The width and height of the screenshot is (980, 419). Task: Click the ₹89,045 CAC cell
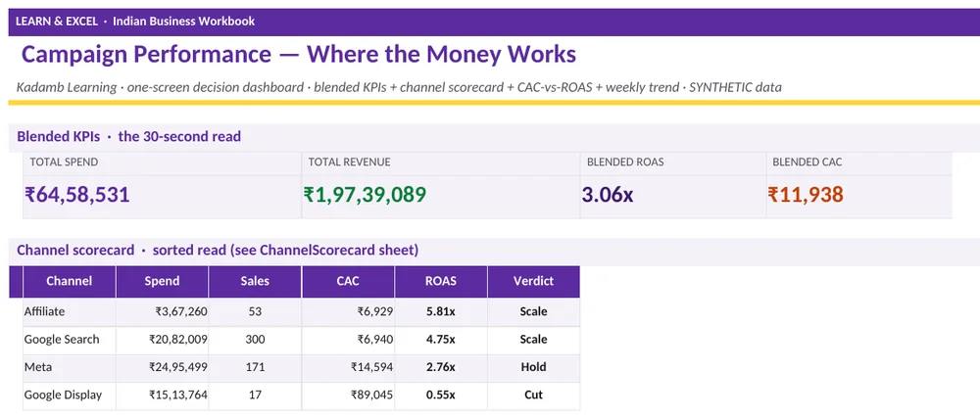tap(348, 396)
